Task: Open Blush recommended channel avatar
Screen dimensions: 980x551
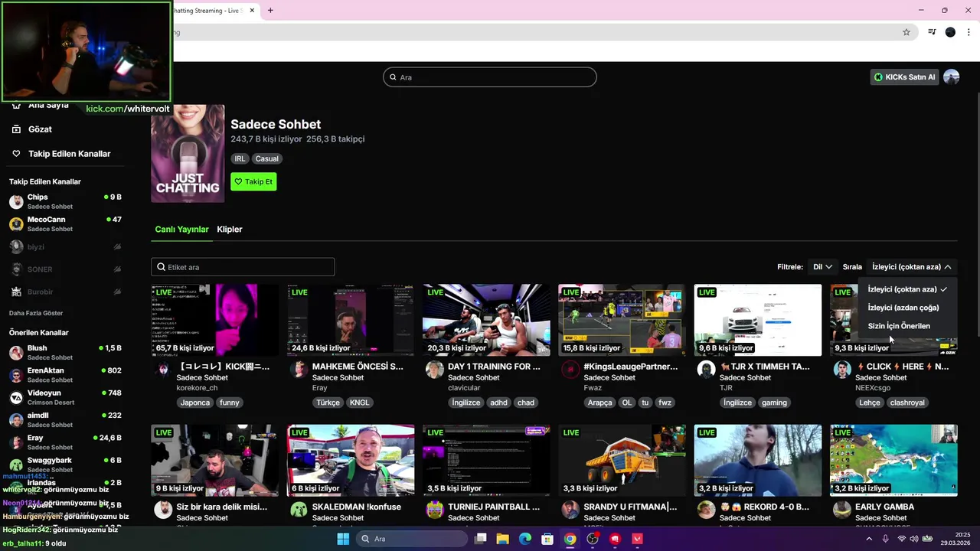Action: coord(16,353)
